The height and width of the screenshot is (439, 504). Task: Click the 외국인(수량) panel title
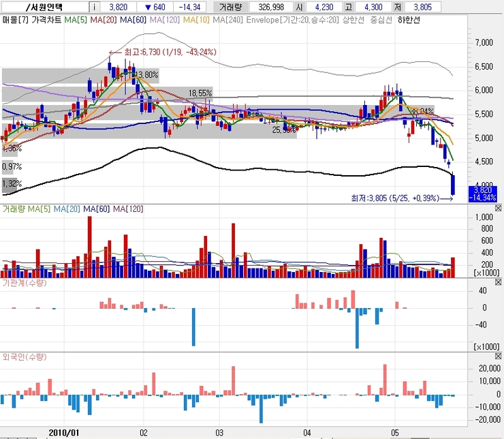[x=25, y=357]
